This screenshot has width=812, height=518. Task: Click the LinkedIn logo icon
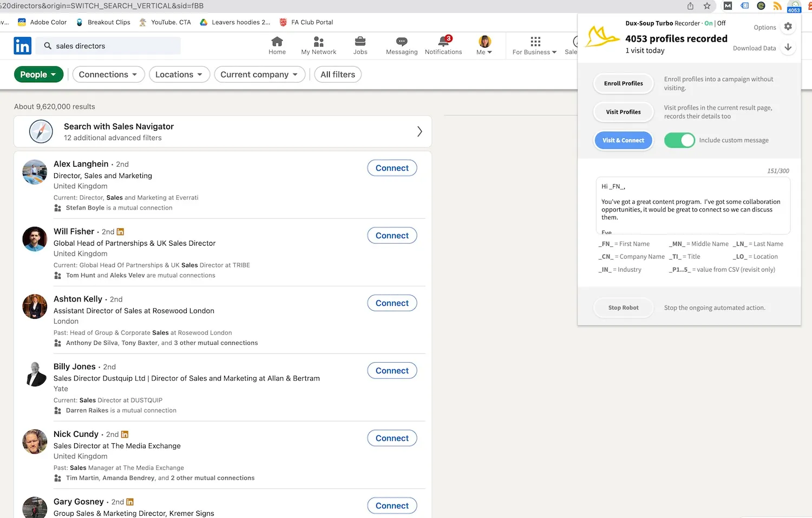tap(23, 46)
